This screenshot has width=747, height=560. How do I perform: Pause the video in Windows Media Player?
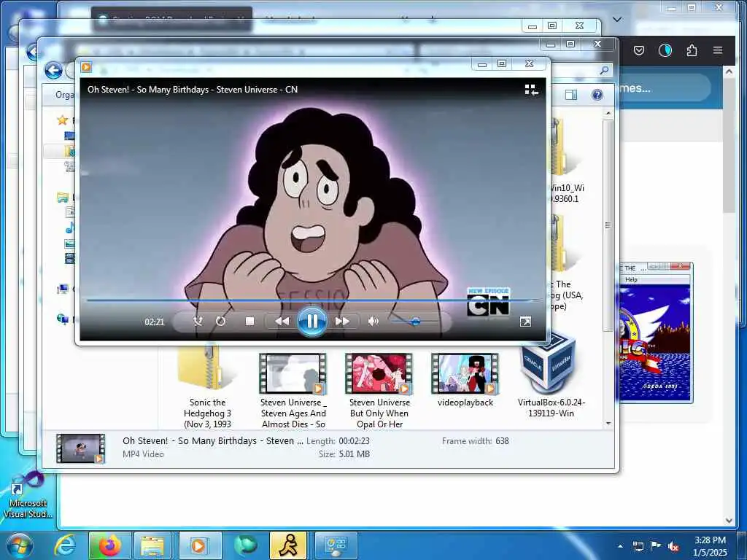click(311, 322)
